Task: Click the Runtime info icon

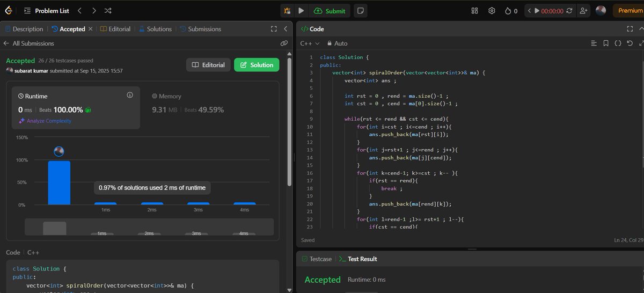Action: pyautogui.click(x=129, y=95)
